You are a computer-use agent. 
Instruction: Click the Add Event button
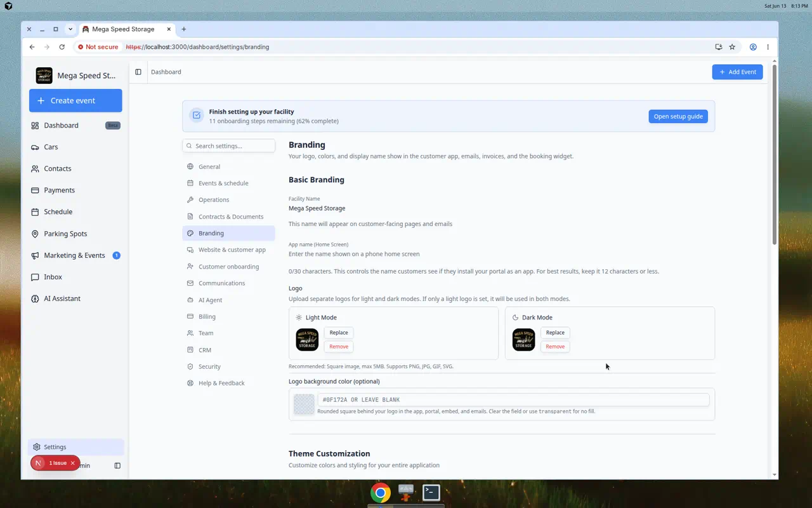coord(737,72)
